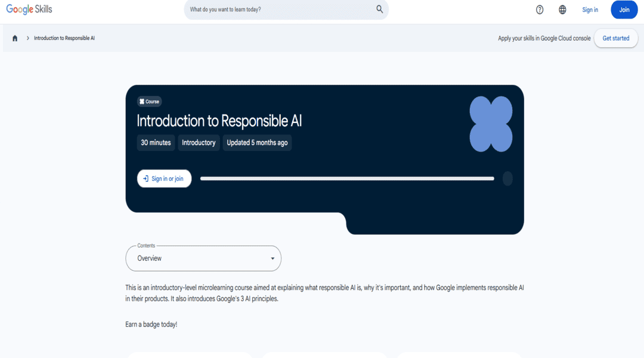Click the Google Skills logo
644x358 pixels.
(29, 10)
